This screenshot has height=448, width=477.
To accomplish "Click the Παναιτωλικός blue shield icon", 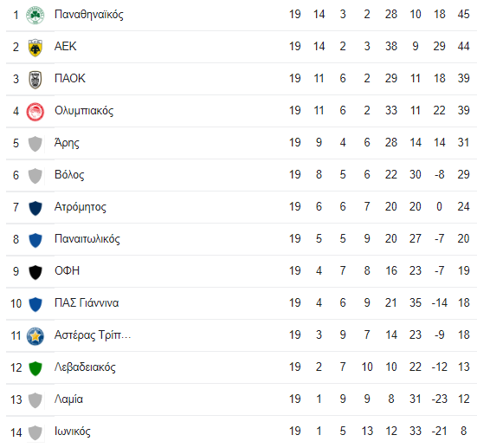I will (35, 240).
